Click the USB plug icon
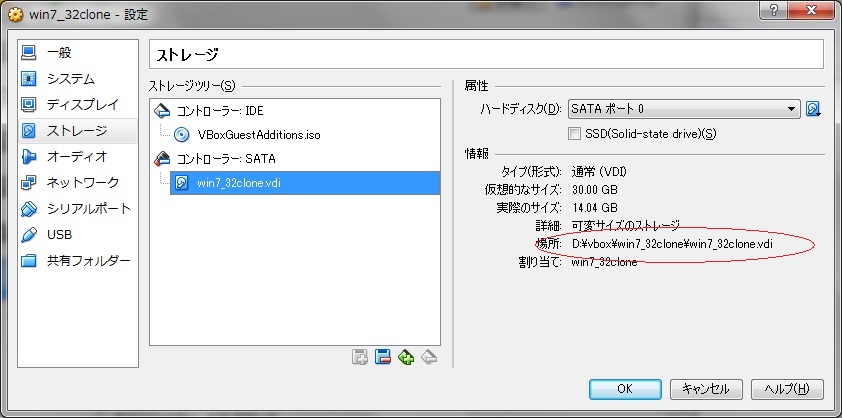Image resolution: width=842 pixels, height=418 pixels. click(28, 235)
